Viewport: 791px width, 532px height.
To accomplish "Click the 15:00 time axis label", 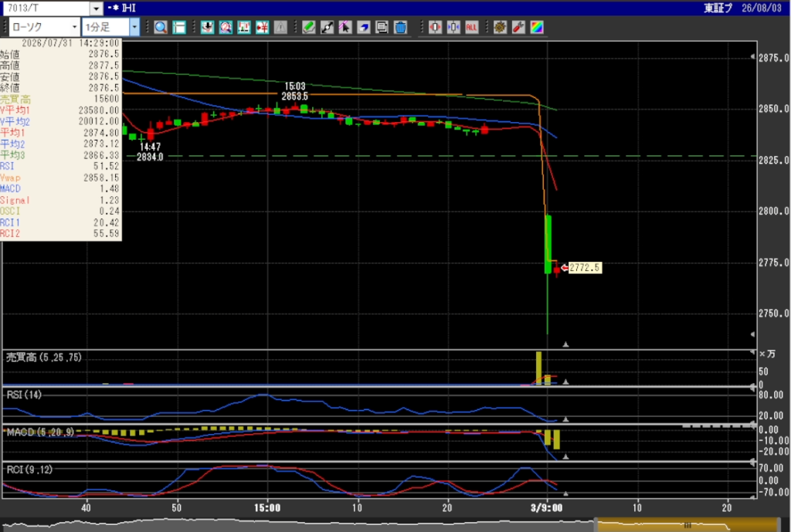I will 267,507.
